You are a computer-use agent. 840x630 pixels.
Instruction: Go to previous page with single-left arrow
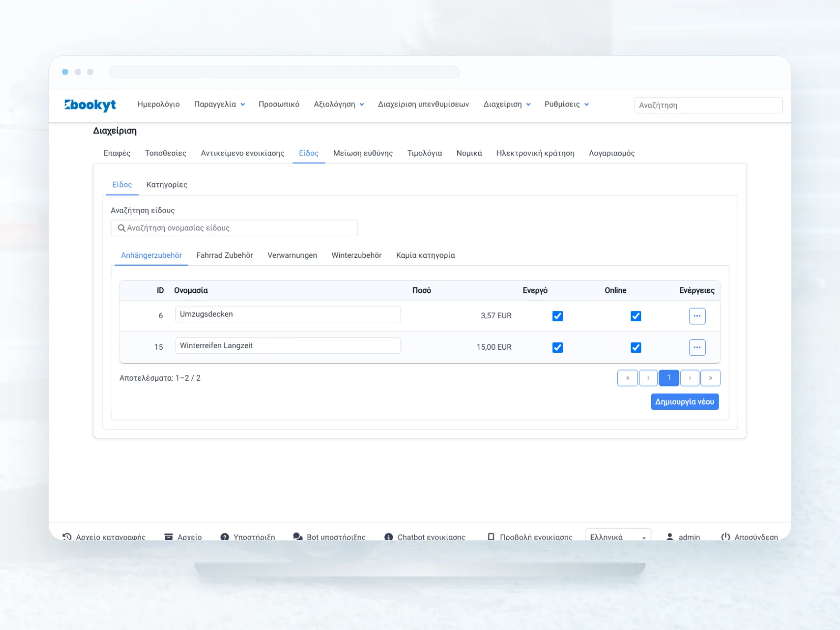click(648, 378)
